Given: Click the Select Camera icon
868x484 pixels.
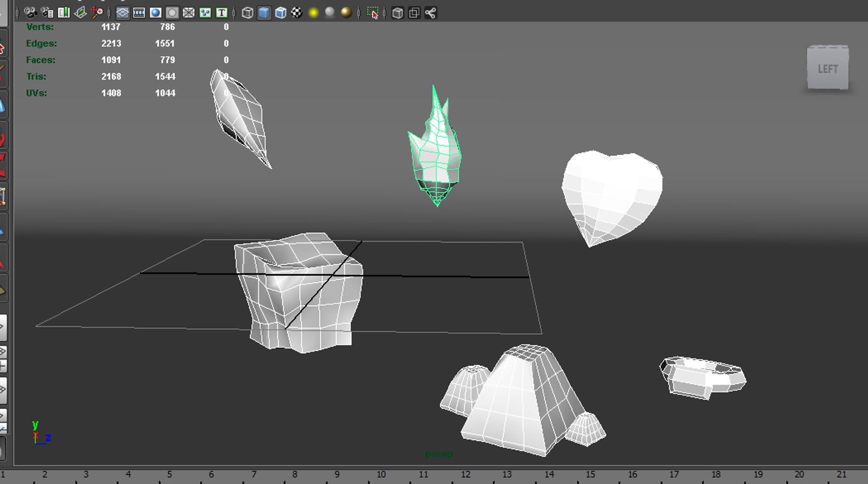Looking at the screenshot, I should (x=30, y=13).
